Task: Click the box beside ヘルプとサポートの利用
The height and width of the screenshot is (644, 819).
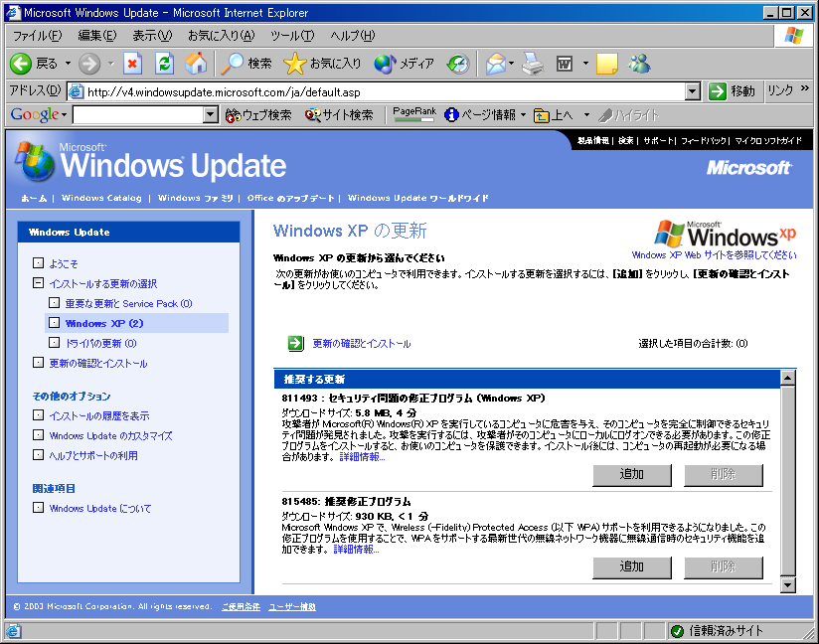Action: click(x=38, y=454)
